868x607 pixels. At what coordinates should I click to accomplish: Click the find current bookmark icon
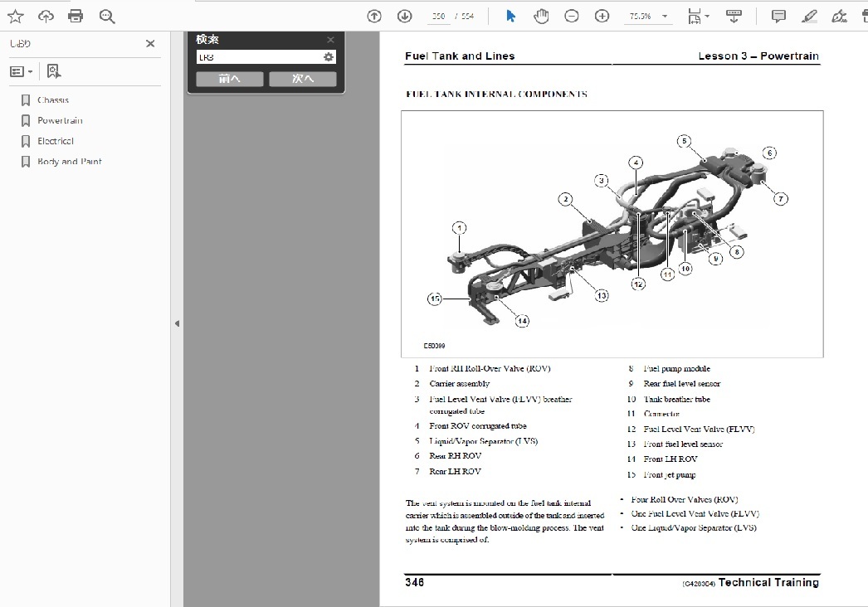pos(54,70)
